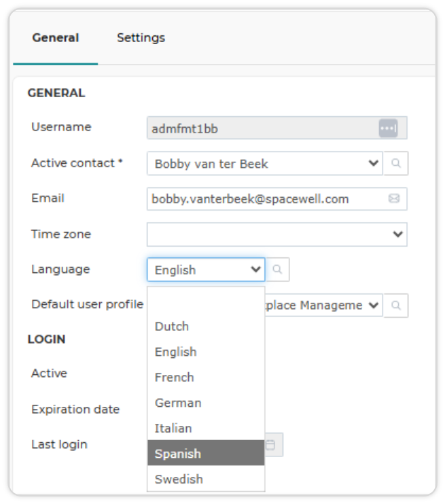
Task: Click the GENERAL section heading
Action: (x=56, y=93)
